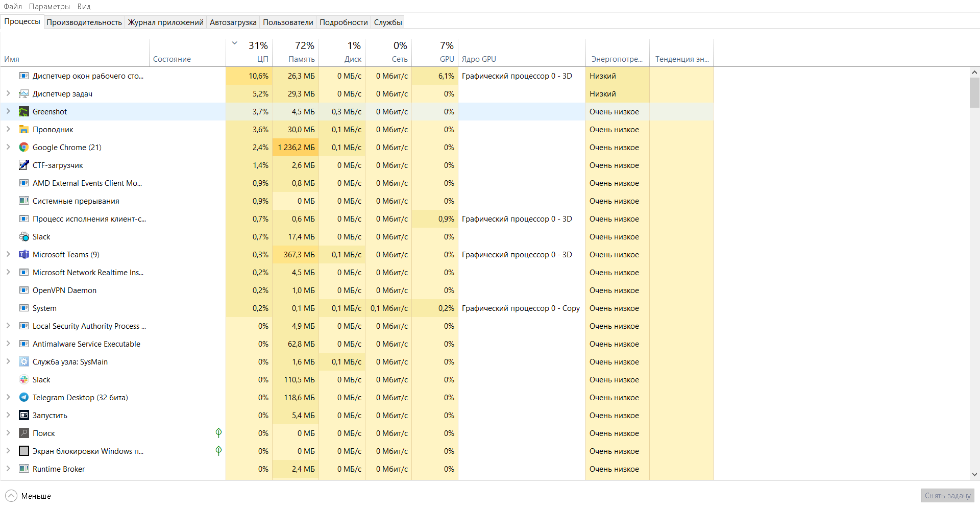Select the Teams memory value 367,3 МБ
The height and width of the screenshot is (510, 980).
point(296,255)
